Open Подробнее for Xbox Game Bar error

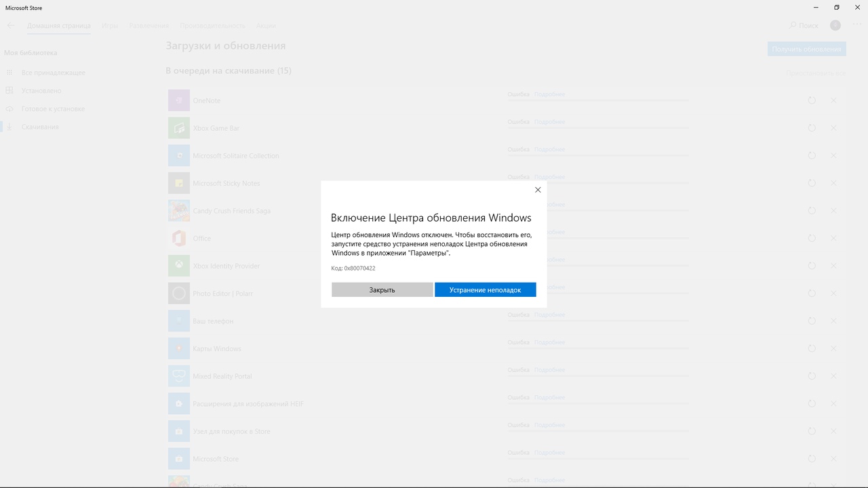549,122
